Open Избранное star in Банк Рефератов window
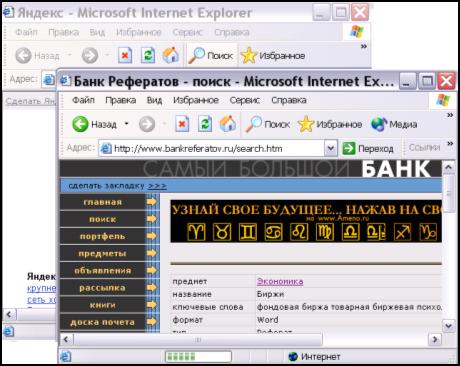The height and width of the screenshot is (366, 460). tap(306, 124)
